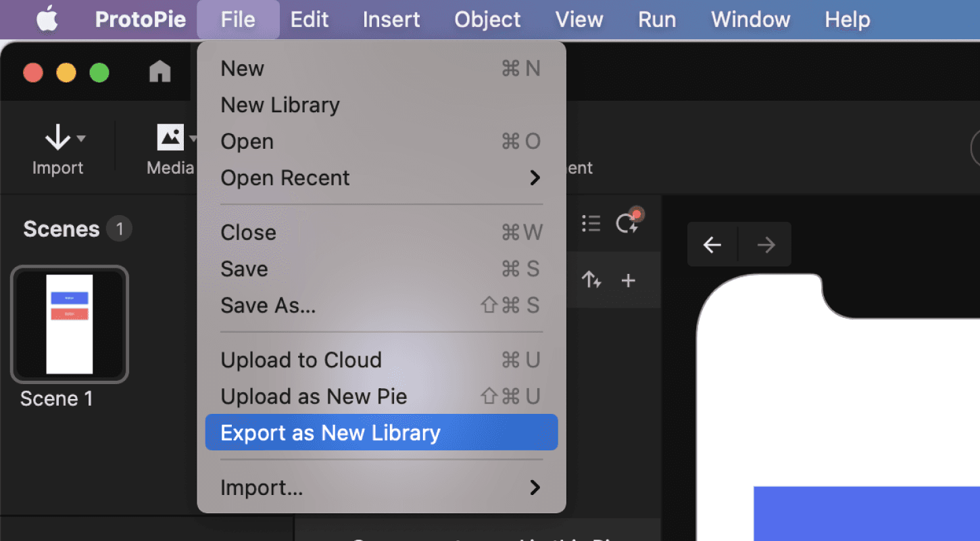Click the back navigation arrow button
This screenshot has height=541, width=980.
tap(712, 244)
